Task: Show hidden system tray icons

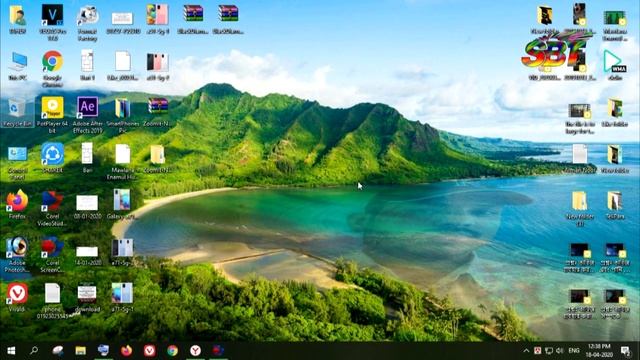Action: pos(526,351)
